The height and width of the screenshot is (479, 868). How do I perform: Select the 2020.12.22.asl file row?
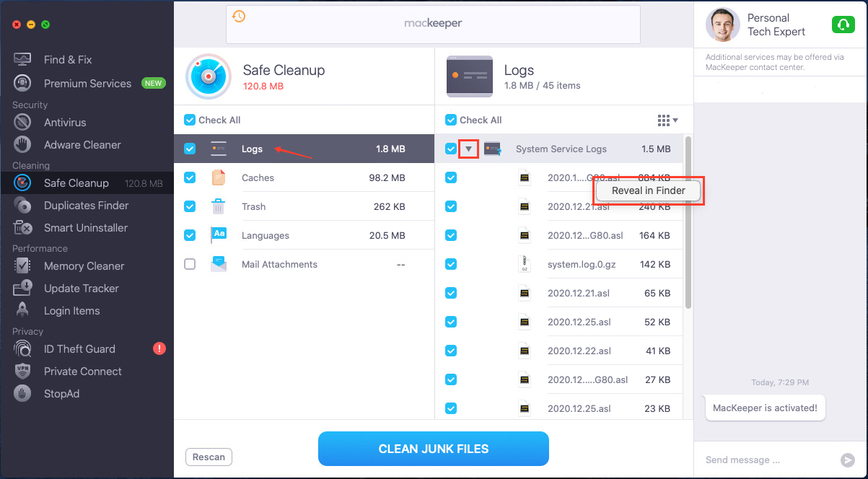click(x=559, y=351)
